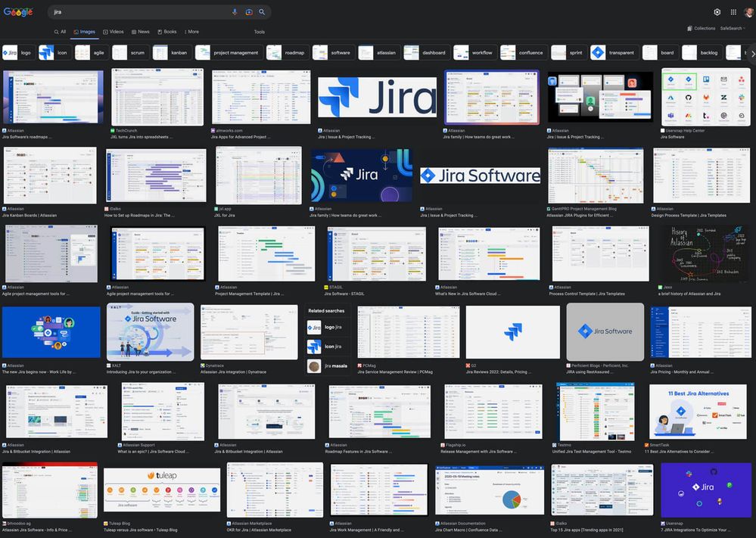
Task: Apply the agile suggestion chip
Action: (91, 52)
